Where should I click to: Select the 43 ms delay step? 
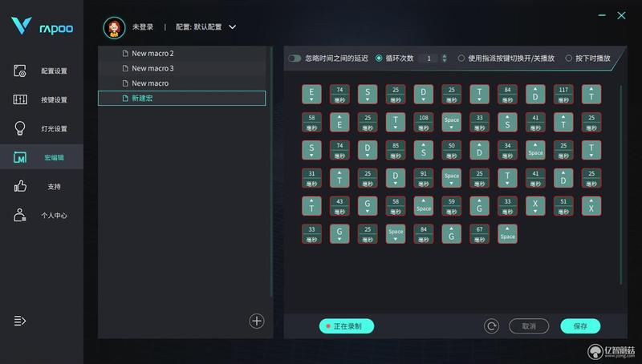[339, 206]
